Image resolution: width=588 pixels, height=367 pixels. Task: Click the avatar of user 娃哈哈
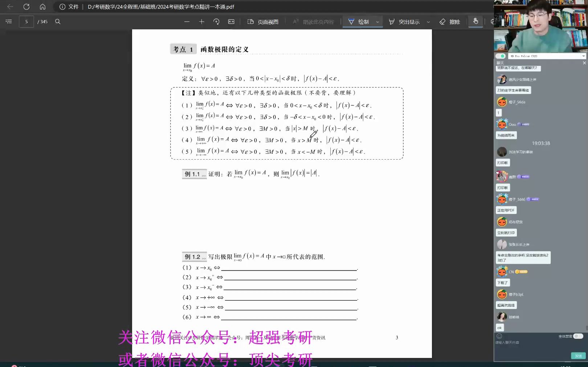coord(502,317)
